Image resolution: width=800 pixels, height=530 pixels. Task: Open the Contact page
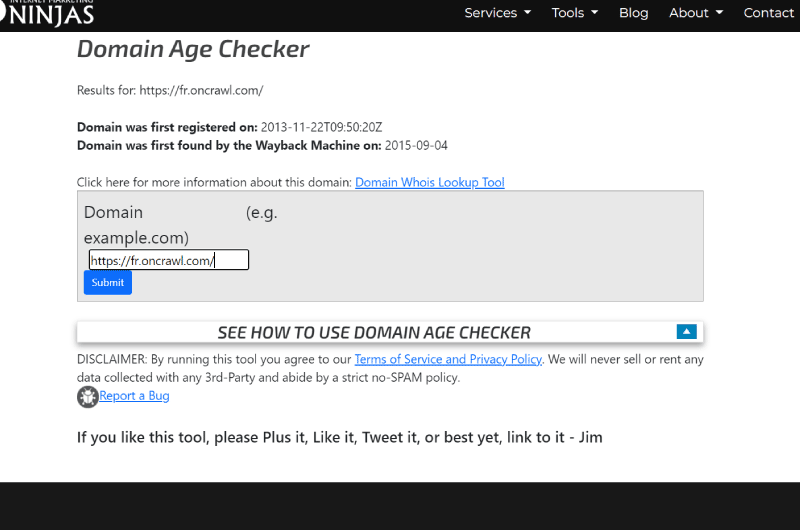768,13
